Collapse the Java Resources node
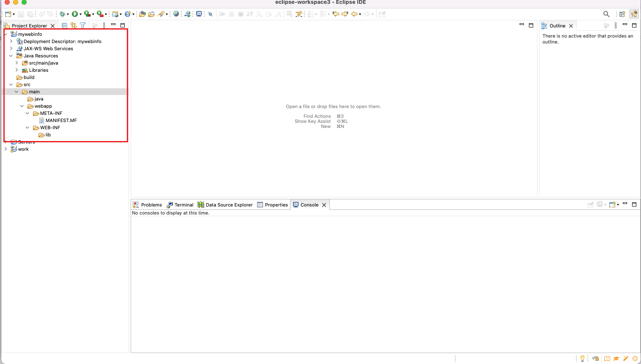Viewport: 641px width, 364px height. click(x=11, y=56)
